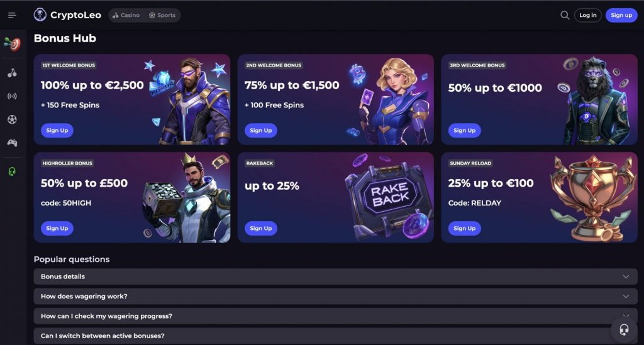Expand Can I switch between active bonuses
The image size is (644, 345).
[336, 336]
